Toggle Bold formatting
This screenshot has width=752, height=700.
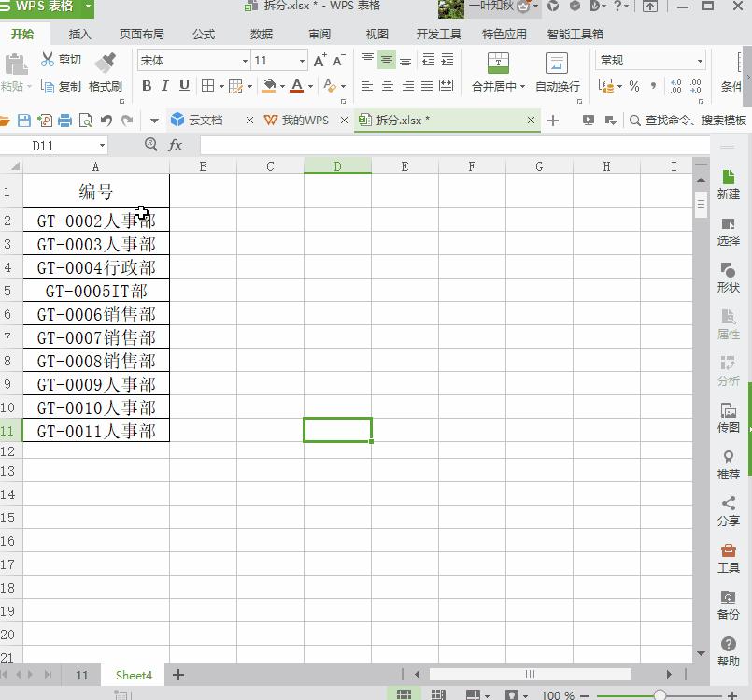(x=147, y=86)
